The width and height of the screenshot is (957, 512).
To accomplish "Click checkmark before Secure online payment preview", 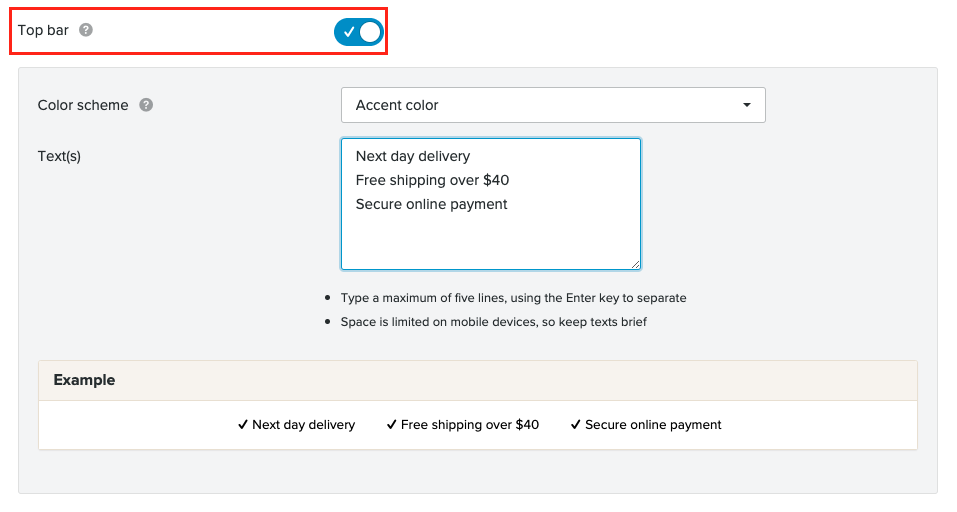I will (575, 425).
